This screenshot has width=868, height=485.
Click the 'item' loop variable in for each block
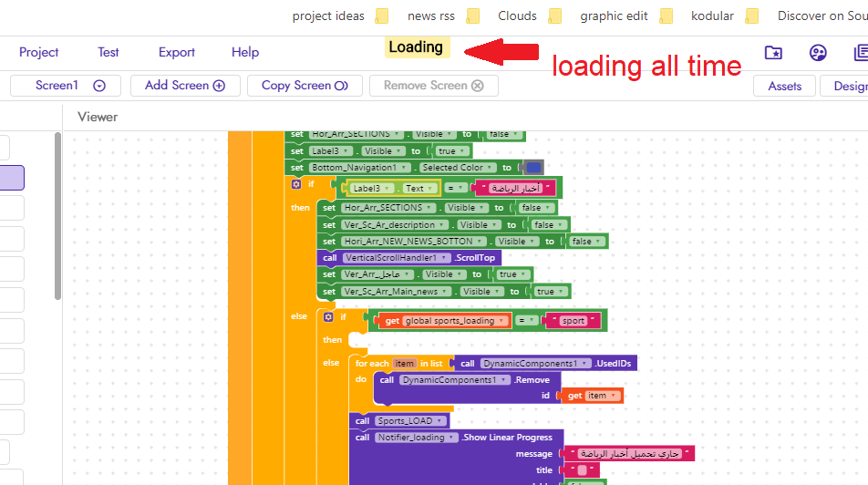tap(404, 364)
